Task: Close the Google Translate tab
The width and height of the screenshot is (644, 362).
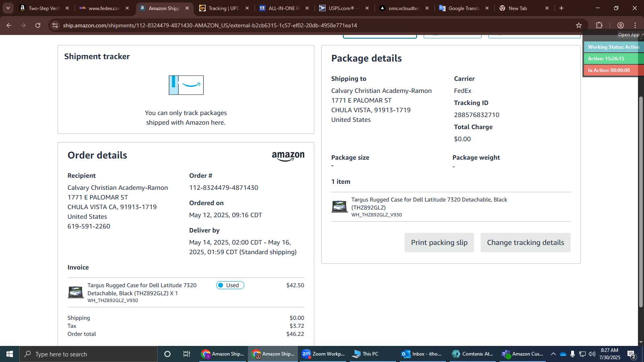Action: 487,8
